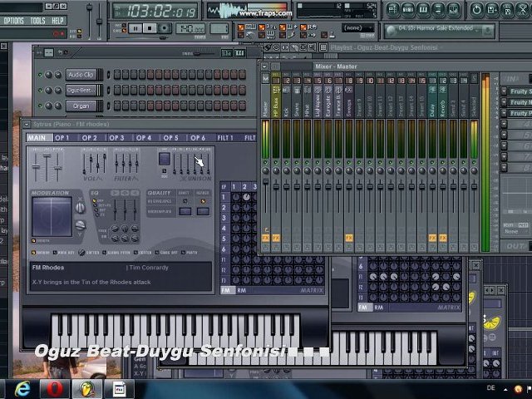This screenshot has height=399, width=532.
Task: Toggle the Audio Clip channel mute LED
Action: click(x=40, y=75)
